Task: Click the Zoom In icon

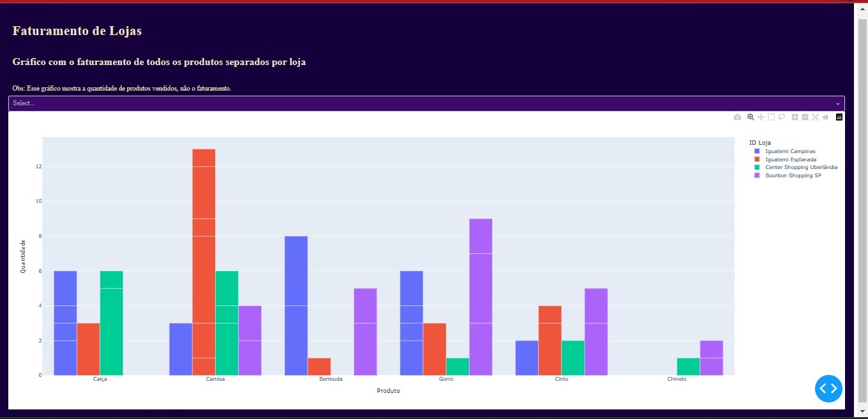Action: tap(795, 117)
